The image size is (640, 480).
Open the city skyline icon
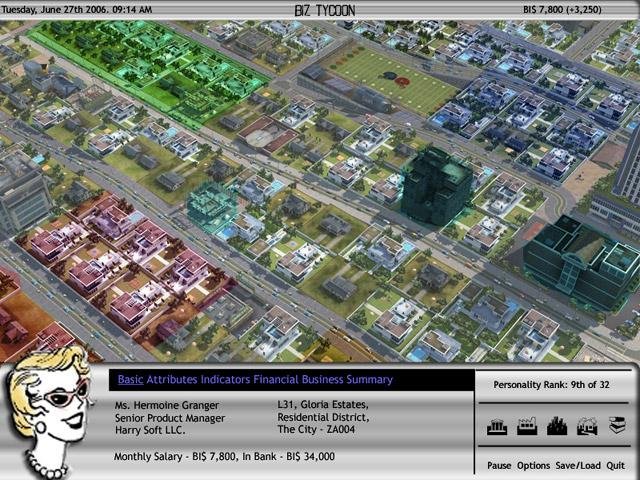pos(557,427)
